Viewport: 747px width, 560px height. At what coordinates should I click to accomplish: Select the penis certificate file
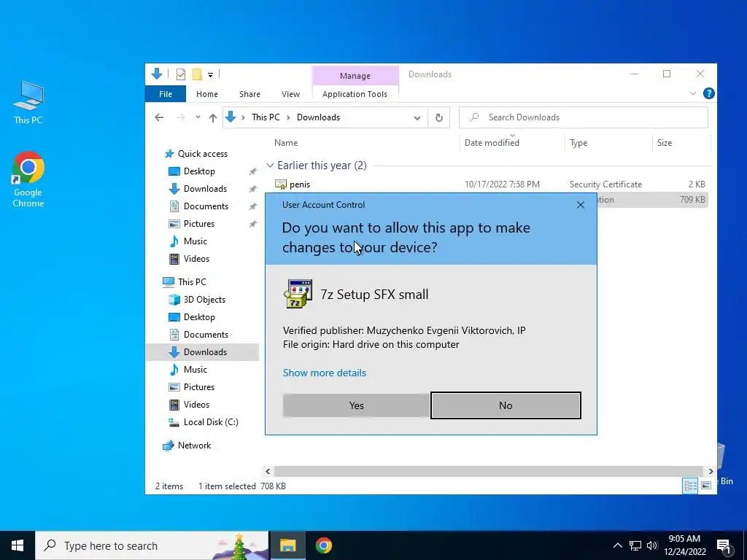pyautogui.click(x=300, y=184)
